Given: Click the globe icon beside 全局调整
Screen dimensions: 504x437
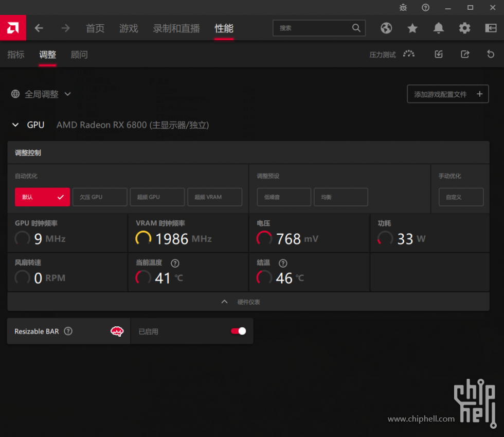Looking at the screenshot, I should click(15, 94).
